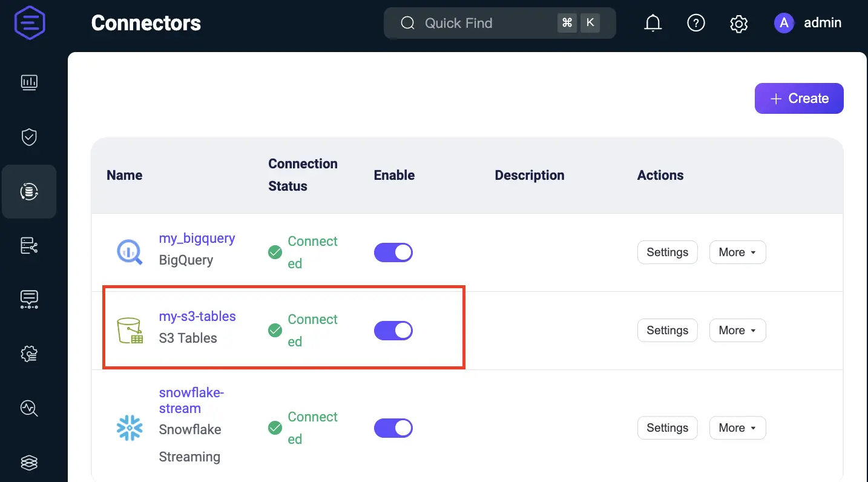The height and width of the screenshot is (482, 868).
Task: Toggle off the my-s3-tables connector
Action: coord(393,331)
